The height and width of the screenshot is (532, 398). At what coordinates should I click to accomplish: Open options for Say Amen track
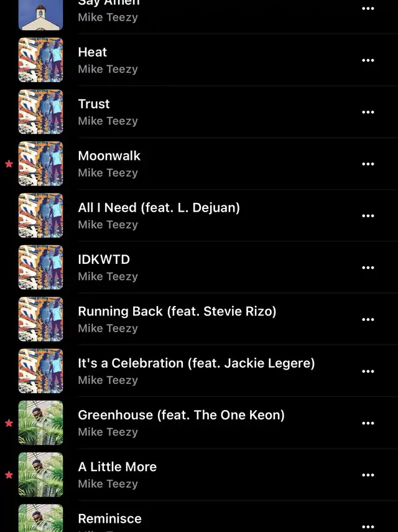tap(368, 9)
